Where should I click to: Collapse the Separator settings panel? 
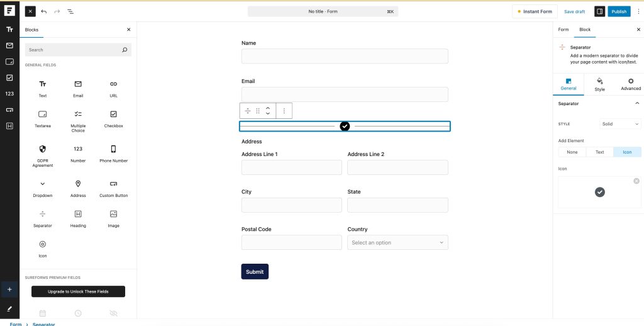tap(636, 103)
